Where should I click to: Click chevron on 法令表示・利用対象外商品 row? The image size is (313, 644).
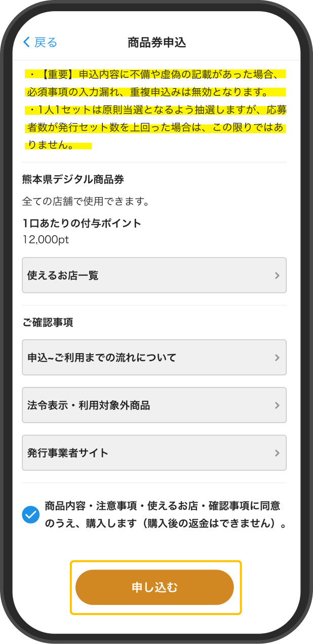point(277,405)
